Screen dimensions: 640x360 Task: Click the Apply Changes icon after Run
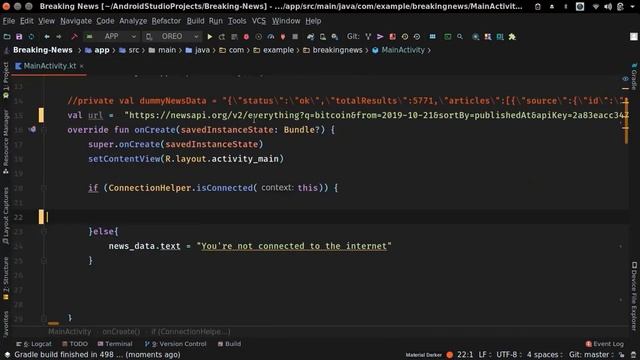pos(222,37)
